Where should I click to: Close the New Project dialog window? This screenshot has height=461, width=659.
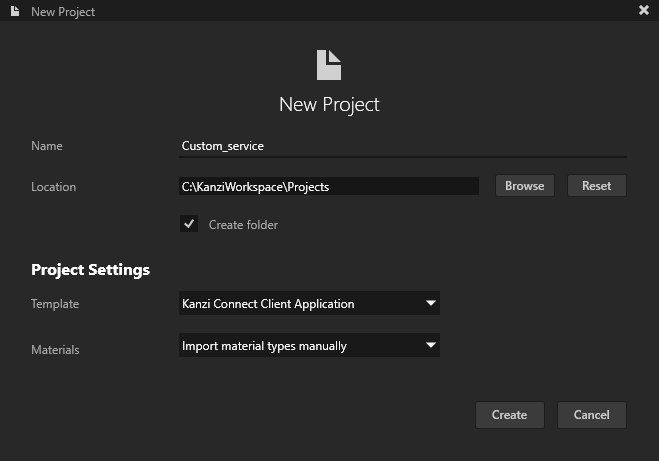[x=643, y=10]
